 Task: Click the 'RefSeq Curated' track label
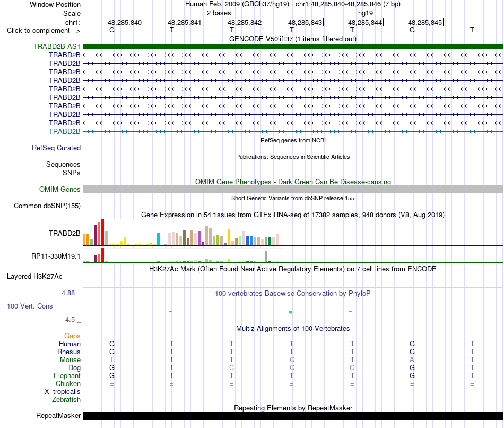[x=56, y=148]
